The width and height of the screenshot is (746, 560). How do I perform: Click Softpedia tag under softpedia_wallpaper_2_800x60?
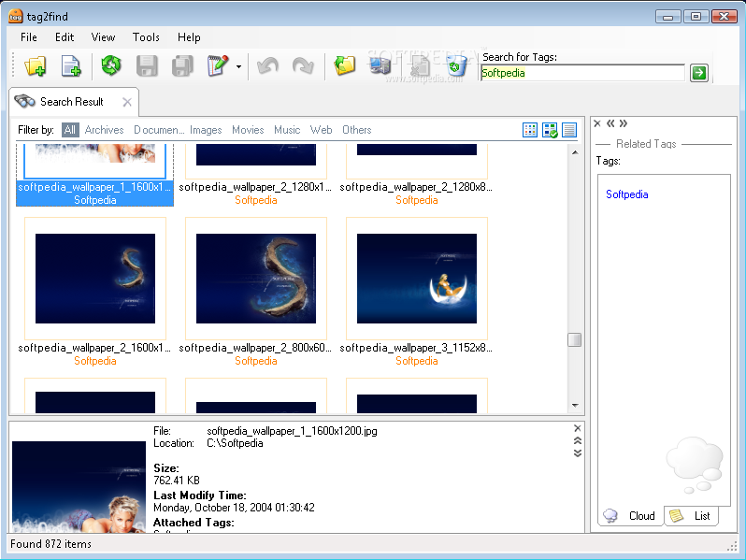click(x=256, y=361)
